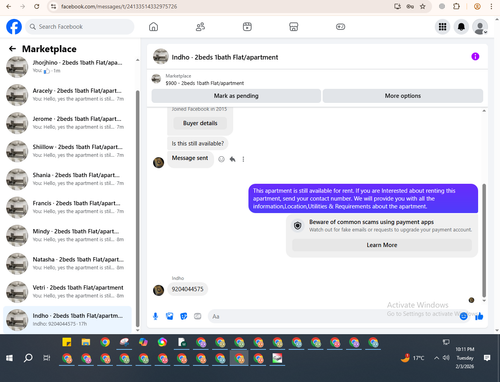This screenshot has height=382, width=500.
Task: Click More options button
Action: (403, 96)
